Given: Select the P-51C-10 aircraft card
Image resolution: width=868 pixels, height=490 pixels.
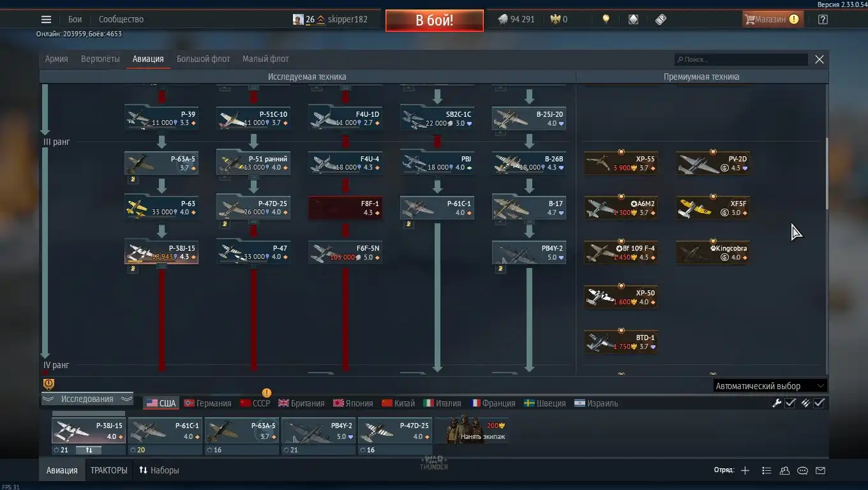Looking at the screenshot, I should (253, 118).
